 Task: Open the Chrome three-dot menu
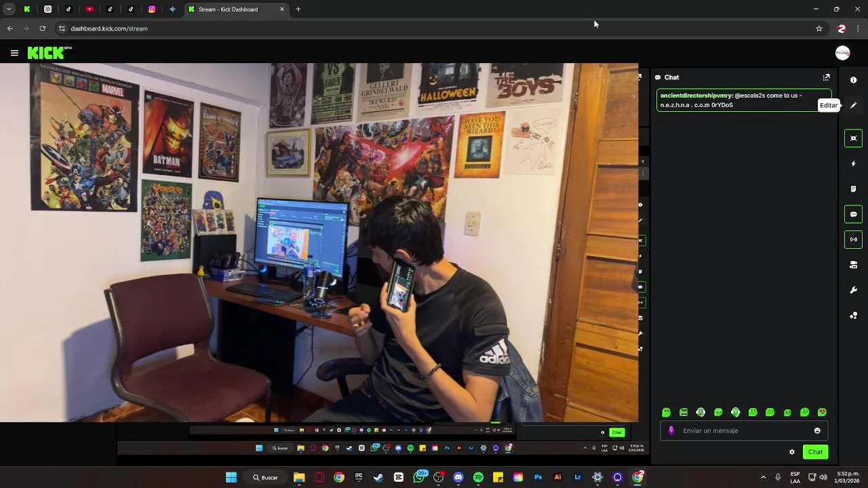(x=859, y=28)
